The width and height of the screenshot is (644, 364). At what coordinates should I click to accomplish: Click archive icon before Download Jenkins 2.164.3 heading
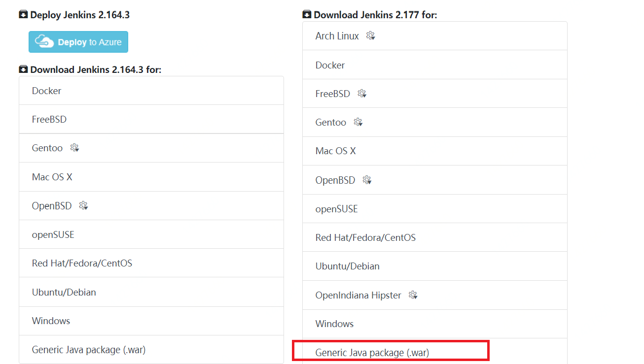(23, 69)
